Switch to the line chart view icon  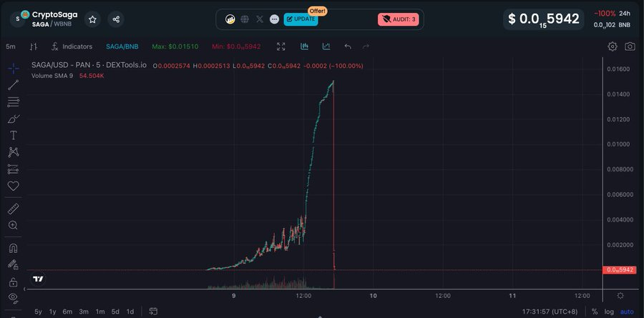pos(326,46)
